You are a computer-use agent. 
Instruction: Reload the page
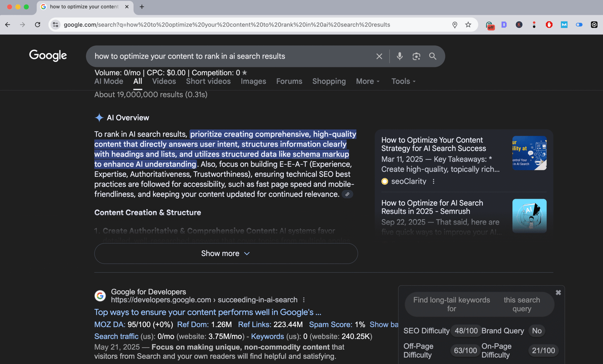tap(38, 25)
